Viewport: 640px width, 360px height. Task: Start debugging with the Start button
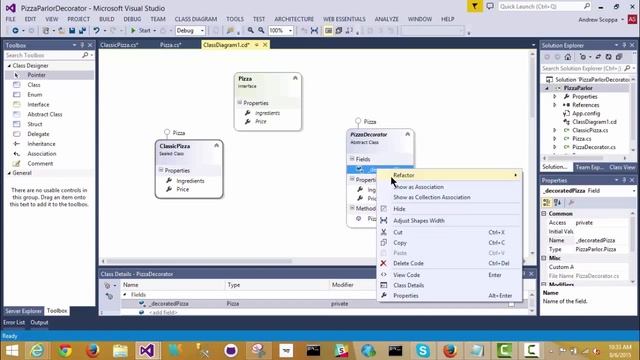141,31
